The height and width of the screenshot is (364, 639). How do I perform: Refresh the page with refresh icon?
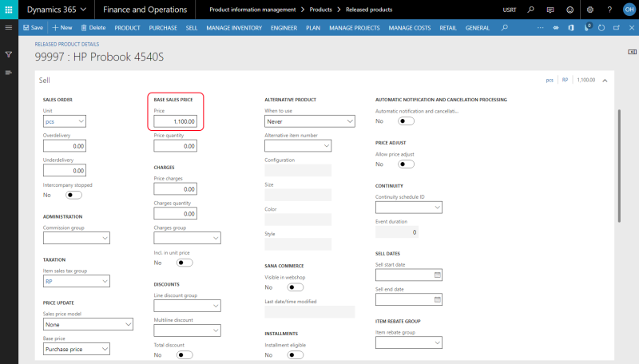[x=601, y=28]
